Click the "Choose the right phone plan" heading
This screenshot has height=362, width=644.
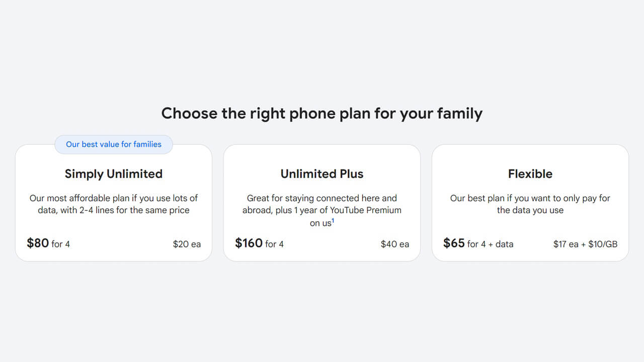tap(321, 113)
